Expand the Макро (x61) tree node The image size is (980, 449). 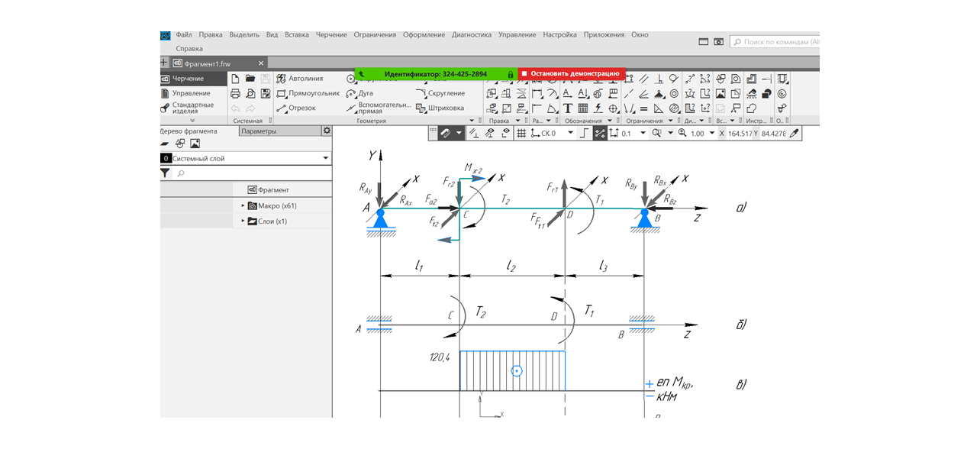pos(243,206)
